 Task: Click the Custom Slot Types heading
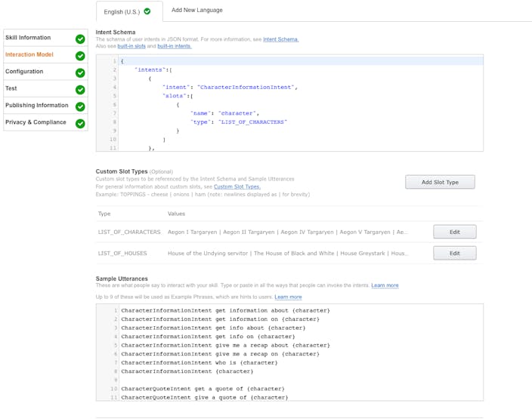click(122, 171)
